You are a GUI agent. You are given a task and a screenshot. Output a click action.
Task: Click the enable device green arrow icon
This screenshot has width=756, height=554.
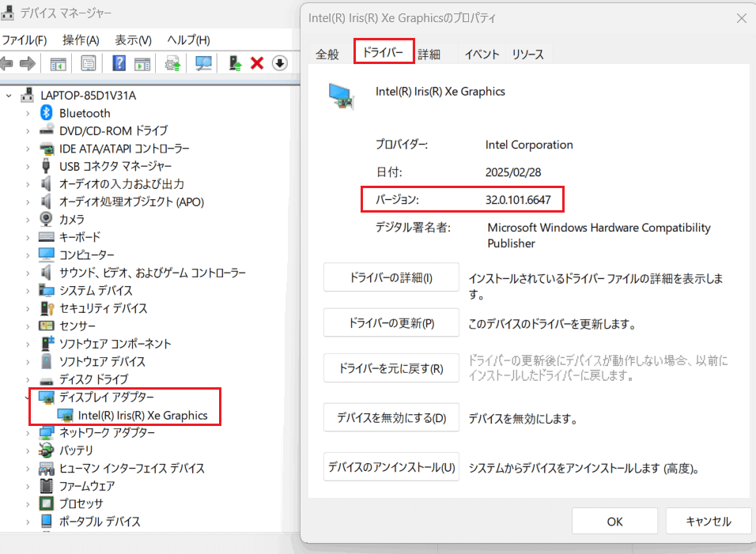(x=235, y=63)
